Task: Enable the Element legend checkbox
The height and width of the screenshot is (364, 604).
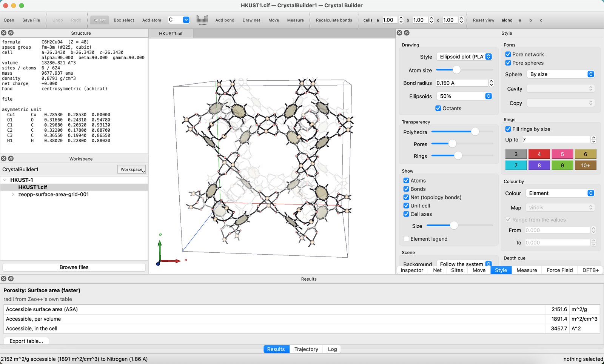Action: coord(406,239)
